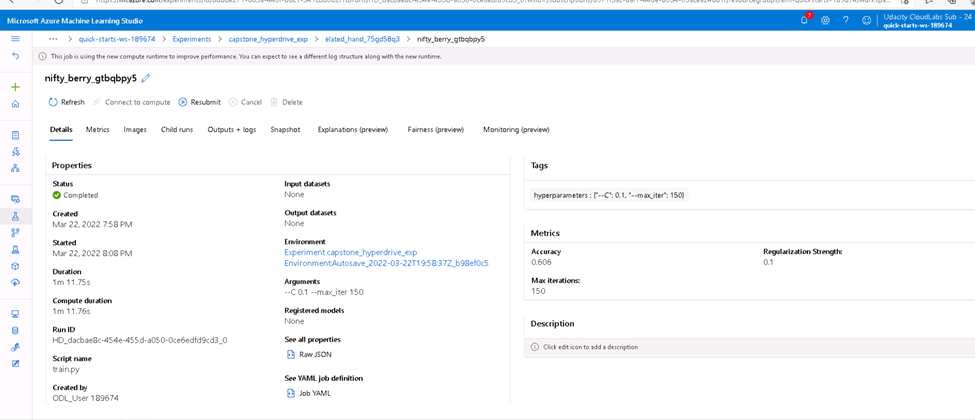This screenshot has height=420, width=975.
Task: Open Experiments breadcrumb link
Action: tap(192, 39)
